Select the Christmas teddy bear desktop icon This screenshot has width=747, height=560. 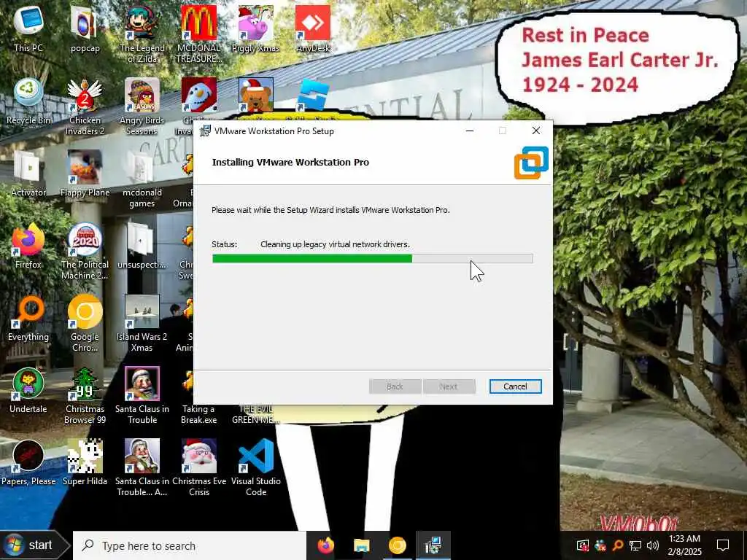point(256,95)
